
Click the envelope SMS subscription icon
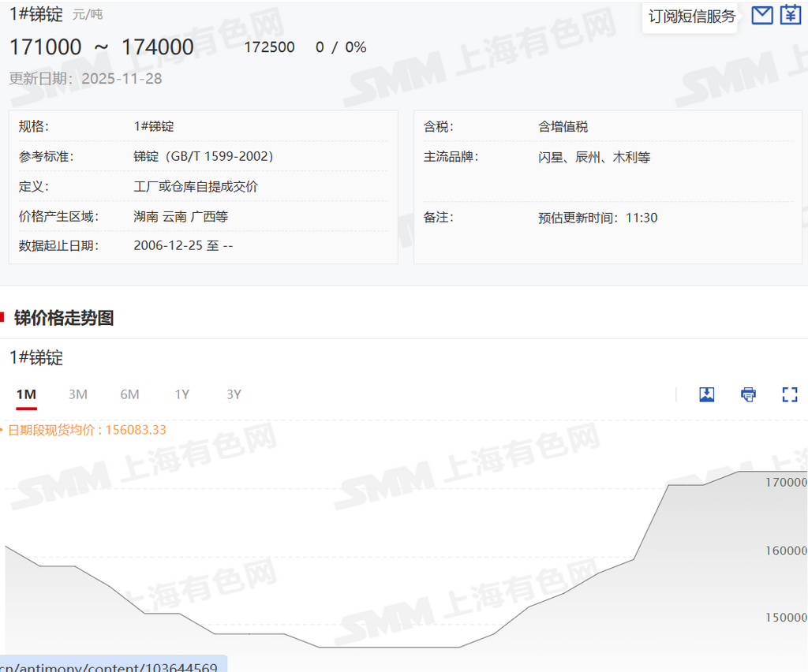click(x=761, y=15)
